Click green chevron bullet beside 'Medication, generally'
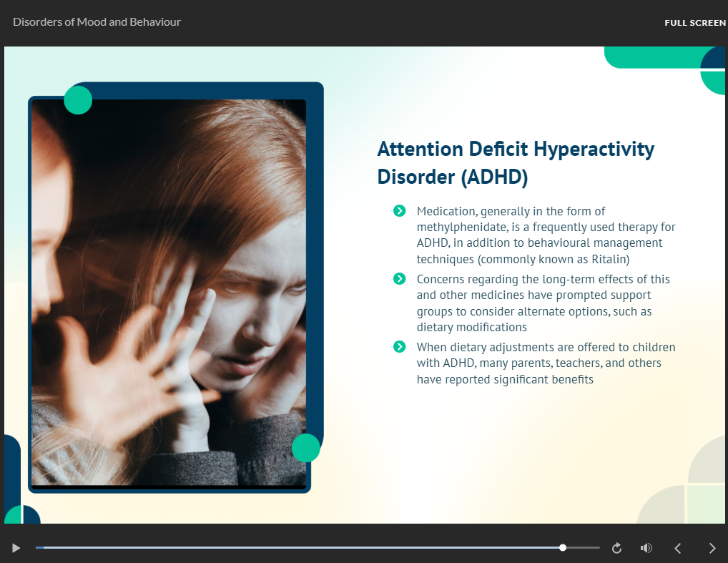This screenshot has width=728, height=563. tap(400, 210)
